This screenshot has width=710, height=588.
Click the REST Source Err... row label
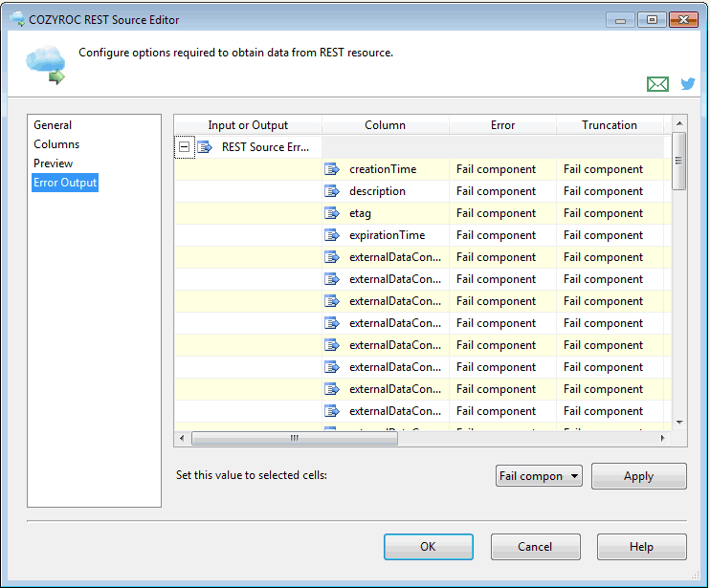[265, 147]
